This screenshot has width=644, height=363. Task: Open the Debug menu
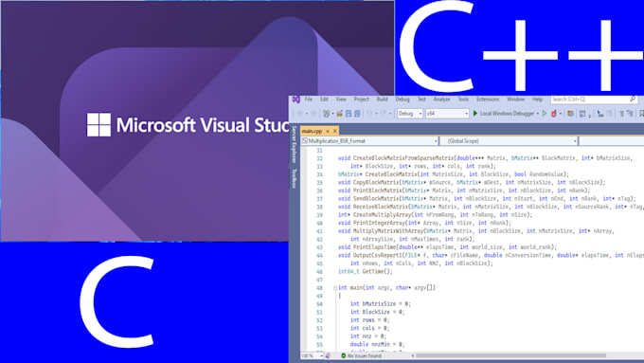pyautogui.click(x=402, y=100)
